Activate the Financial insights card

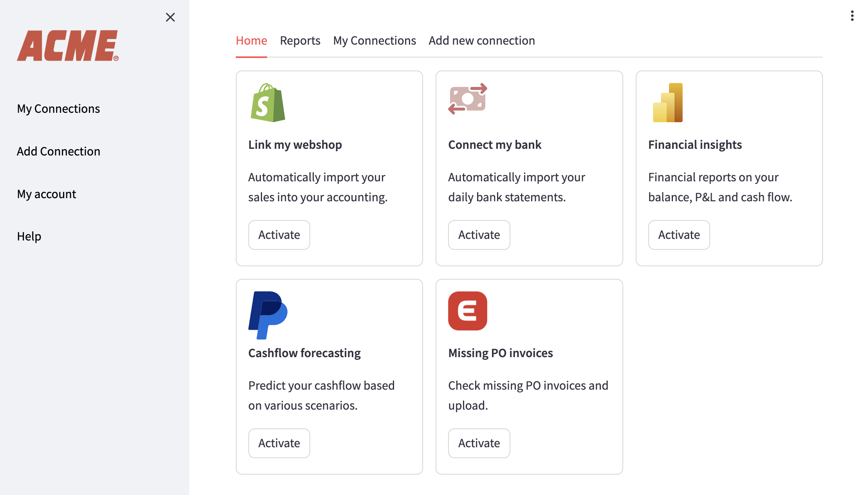679,235
